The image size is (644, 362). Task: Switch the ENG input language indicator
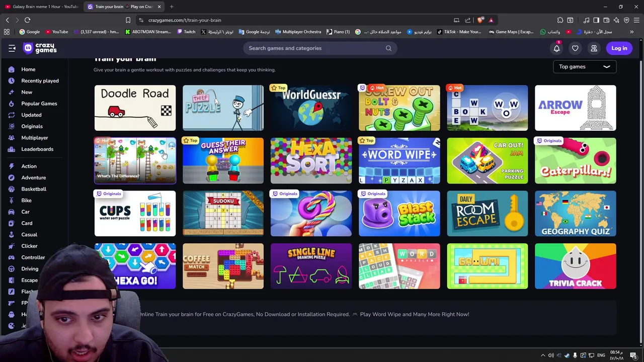tap(601, 355)
